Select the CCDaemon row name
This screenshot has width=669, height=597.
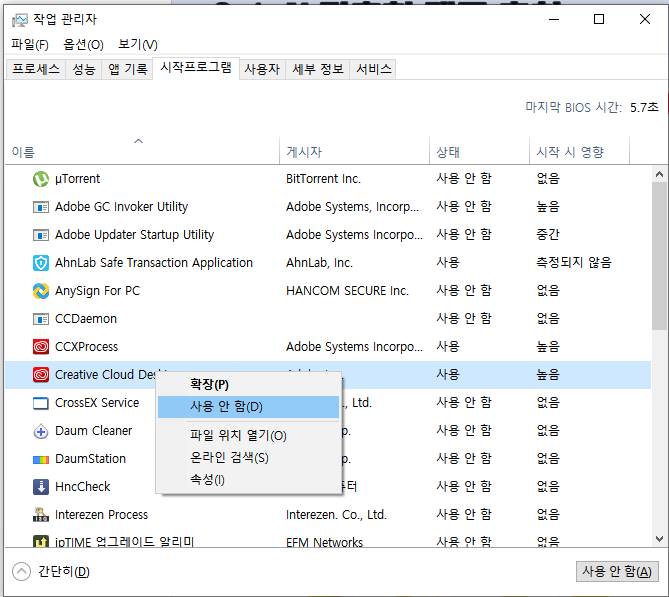coord(86,319)
